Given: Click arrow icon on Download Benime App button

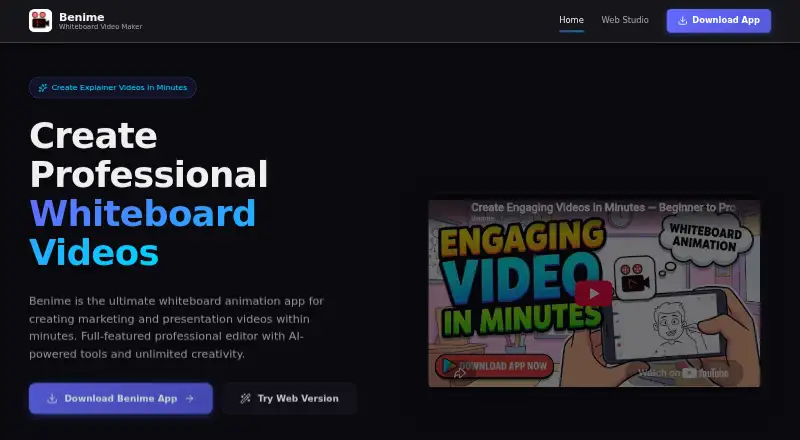Looking at the screenshot, I should [190, 399].
